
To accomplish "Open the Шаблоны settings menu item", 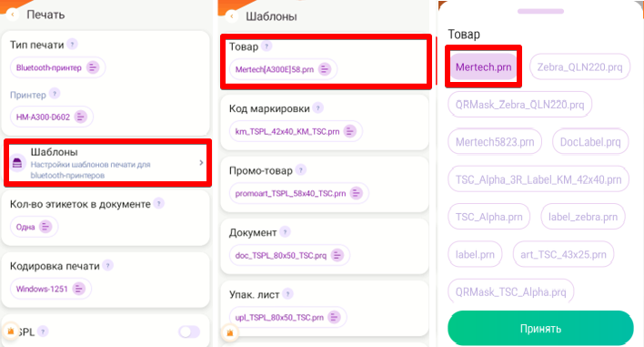I will coord(107,163).
